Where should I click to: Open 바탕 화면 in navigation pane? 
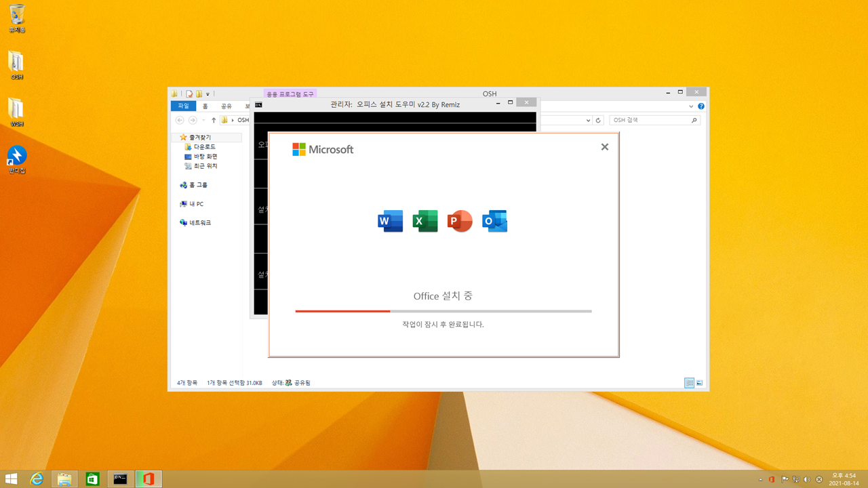click(x=205, y=157)
